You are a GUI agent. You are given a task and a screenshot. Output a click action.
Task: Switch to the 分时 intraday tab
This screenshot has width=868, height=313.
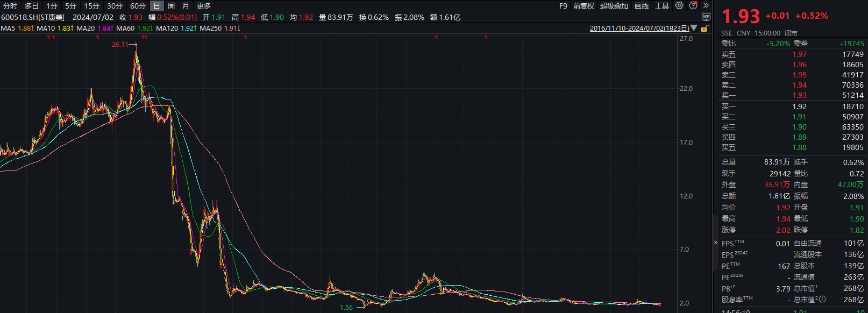point(10,6)
